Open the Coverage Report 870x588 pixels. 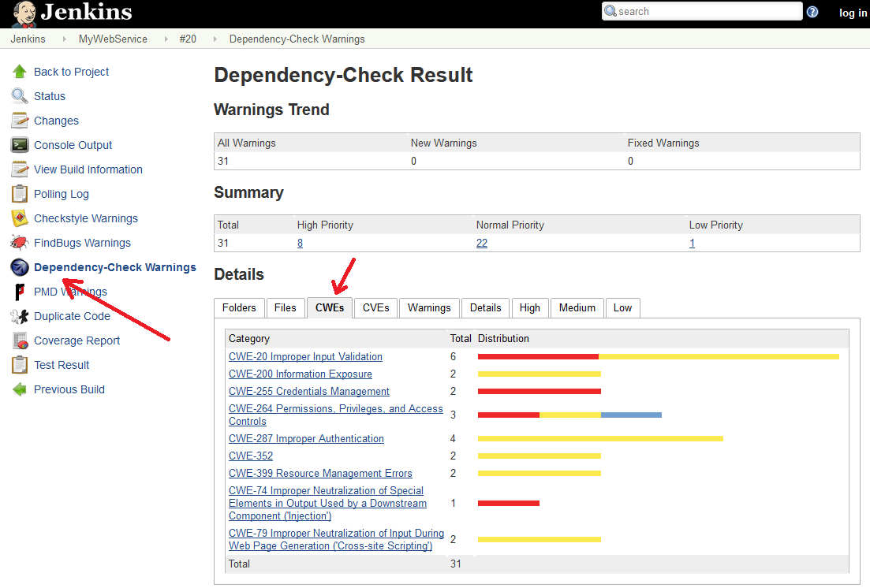pos(19,340)
